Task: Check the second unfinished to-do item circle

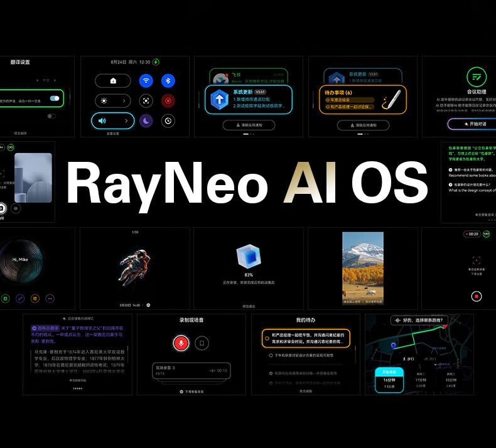Action: pos(271,355)
